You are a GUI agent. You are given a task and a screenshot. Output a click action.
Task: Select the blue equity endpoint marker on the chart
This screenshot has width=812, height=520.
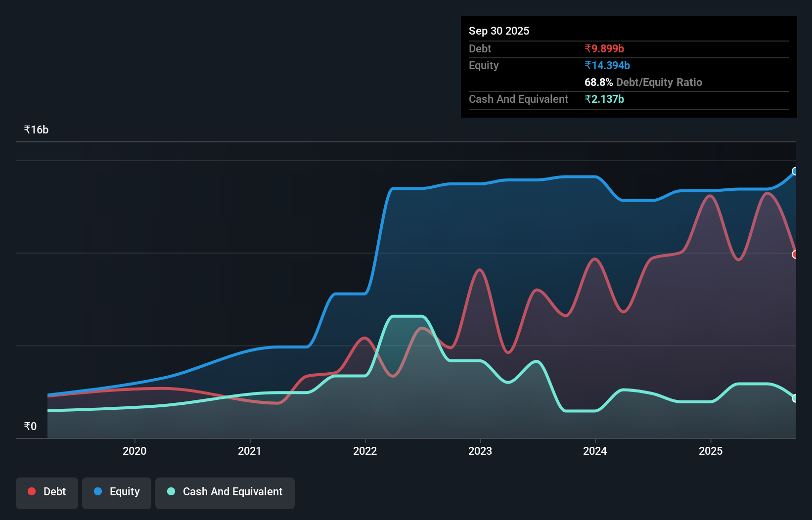click(795, 172)
